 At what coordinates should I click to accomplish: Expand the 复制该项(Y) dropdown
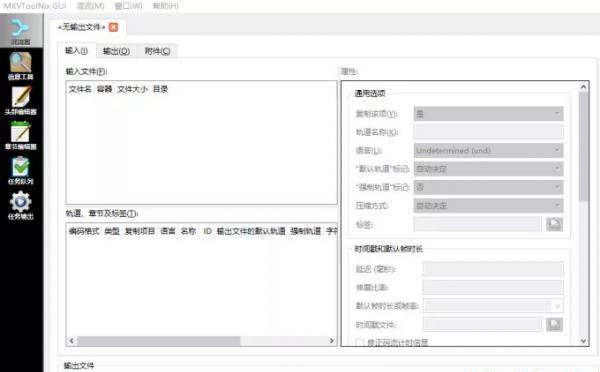pyautogui.click(x=488, y=114)
